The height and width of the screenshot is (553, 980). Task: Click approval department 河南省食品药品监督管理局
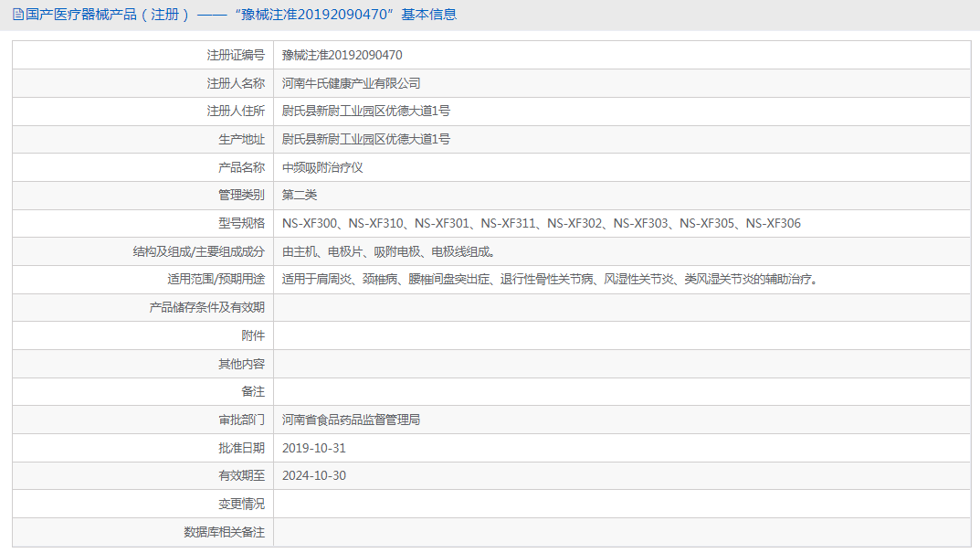click(x=351, y=420)
